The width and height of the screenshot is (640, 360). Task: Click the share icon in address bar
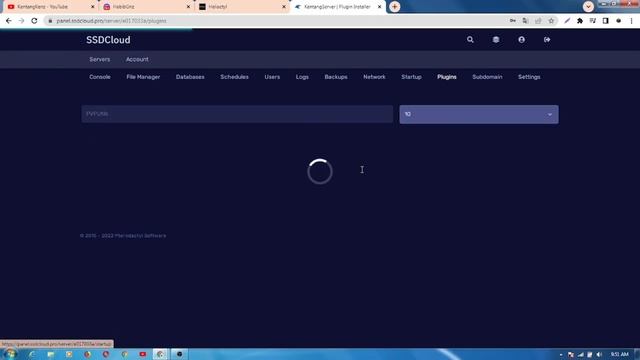(x=538, y=21)
